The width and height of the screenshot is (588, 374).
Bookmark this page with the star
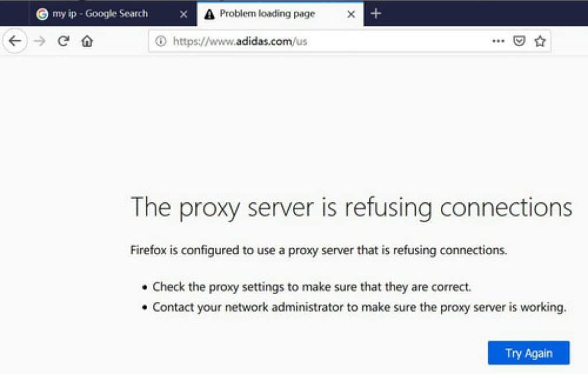click(x=540, y=41)
